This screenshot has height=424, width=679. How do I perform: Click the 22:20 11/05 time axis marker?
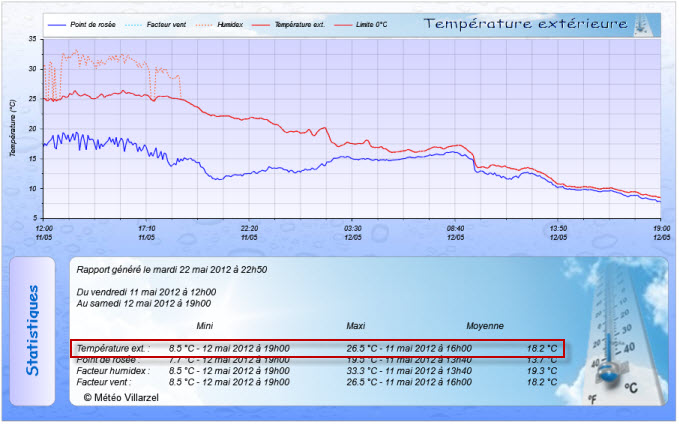pos(249,233)
